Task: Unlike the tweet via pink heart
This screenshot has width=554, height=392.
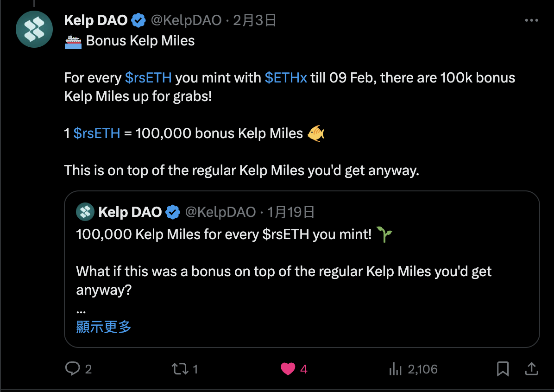Action: tap(288, 369)
